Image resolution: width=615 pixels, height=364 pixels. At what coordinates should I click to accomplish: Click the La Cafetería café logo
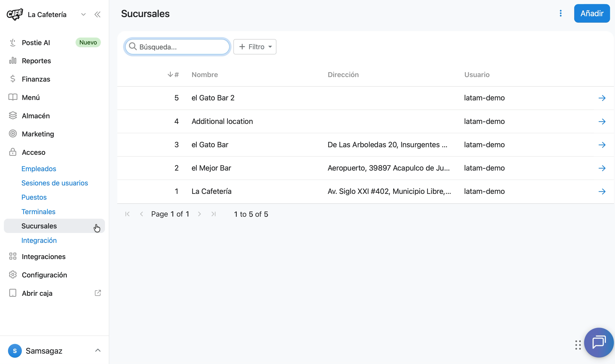click(15, 14)
